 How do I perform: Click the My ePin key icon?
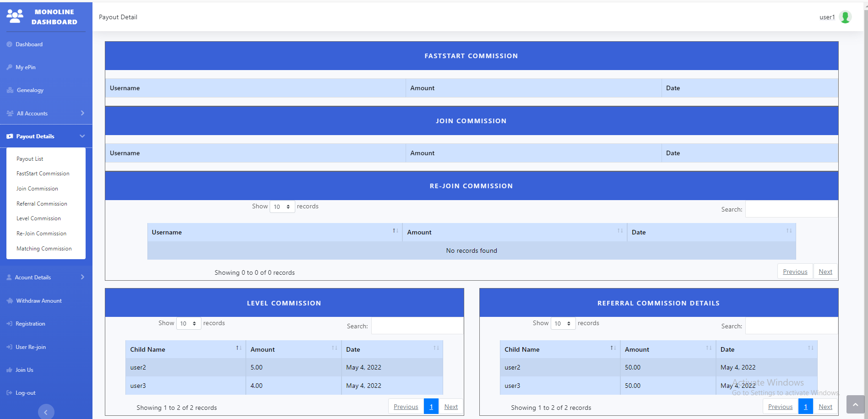coord(9,67)
